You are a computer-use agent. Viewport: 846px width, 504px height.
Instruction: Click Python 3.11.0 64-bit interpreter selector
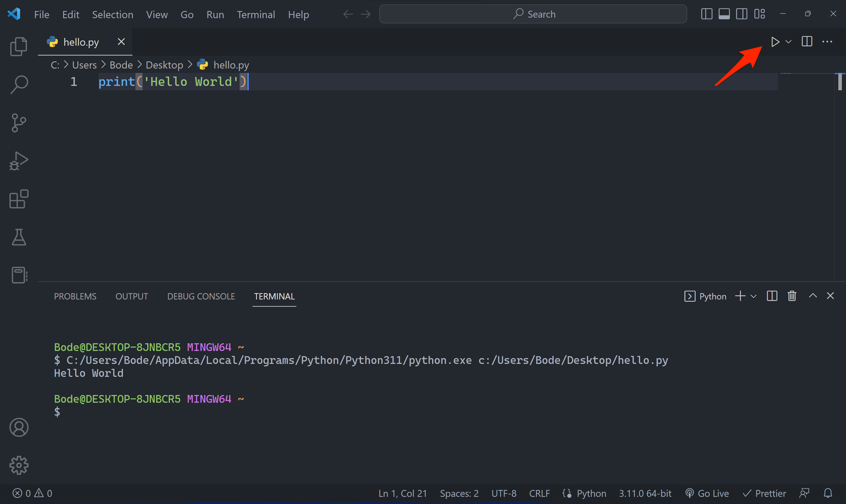pyautogui.click(x=645, y=493)
